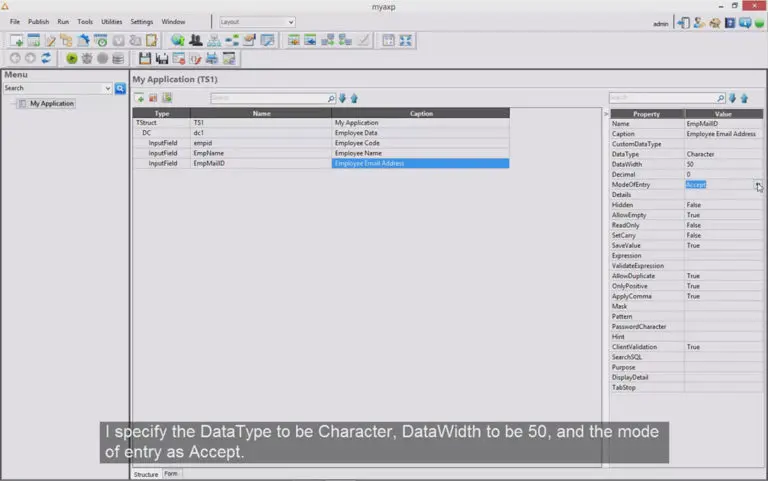Screen dimensions: 768x481
Task: Click the fullscreen expand arrows toolbar icon
Action: pyautogui.click(x=406, y=40)
